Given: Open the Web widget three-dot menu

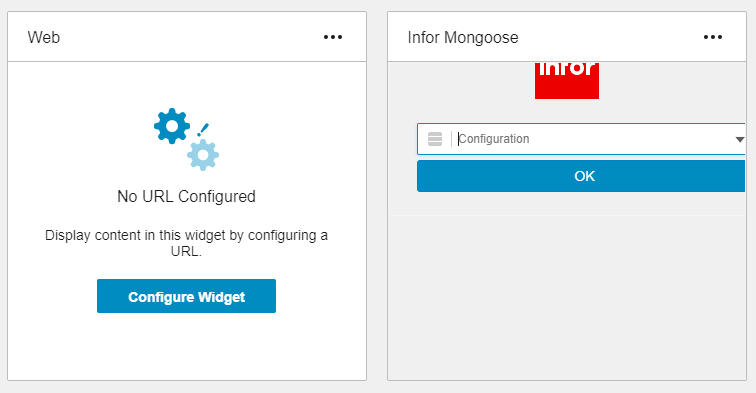Looking at the screenshot, I should (x=333, y=37).
